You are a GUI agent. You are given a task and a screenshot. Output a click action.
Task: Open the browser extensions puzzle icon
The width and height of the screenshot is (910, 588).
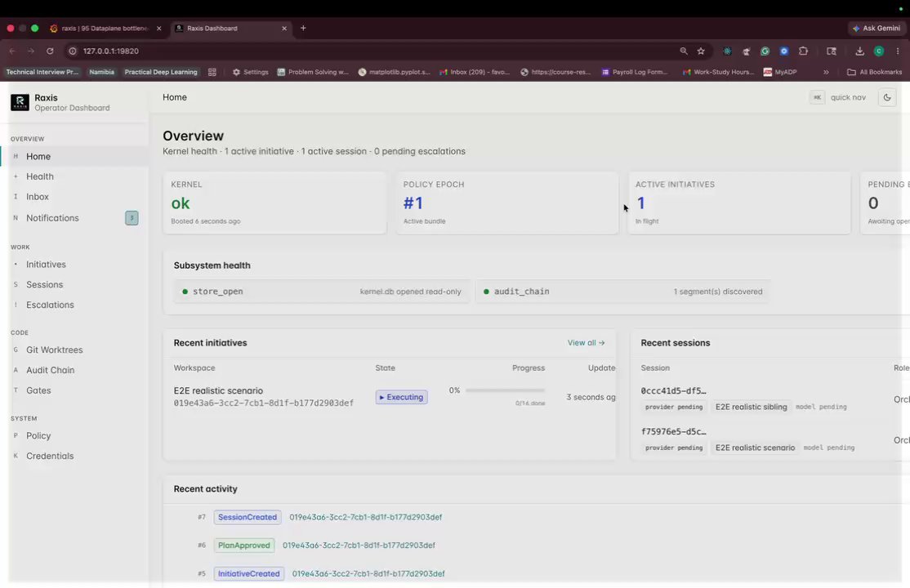[x=803, y=51]
